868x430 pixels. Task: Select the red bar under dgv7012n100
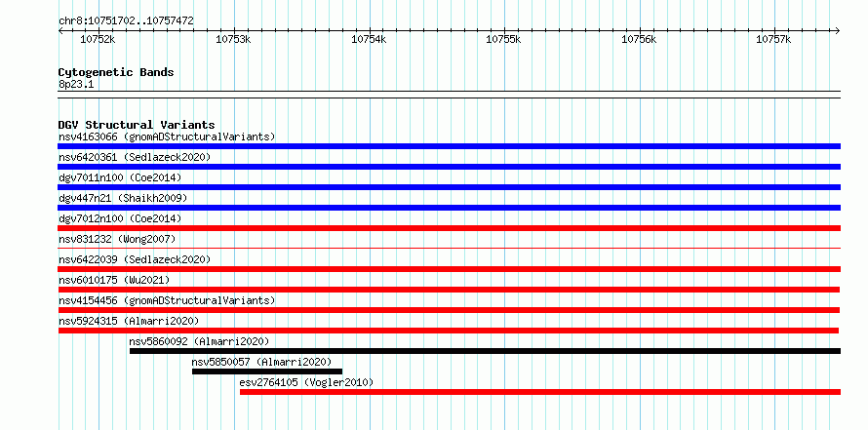(449, 228)
